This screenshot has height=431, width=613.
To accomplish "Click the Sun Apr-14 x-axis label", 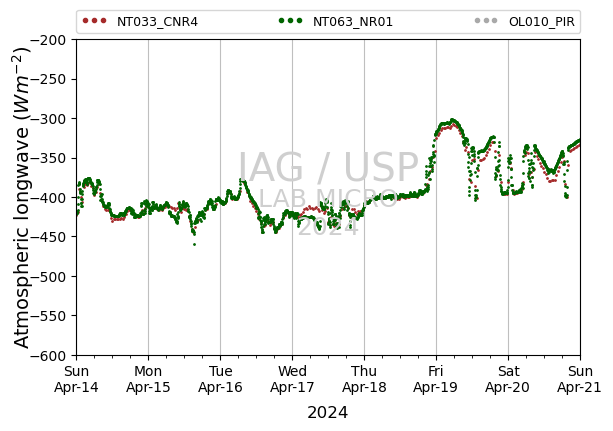I will click(76, 379).
